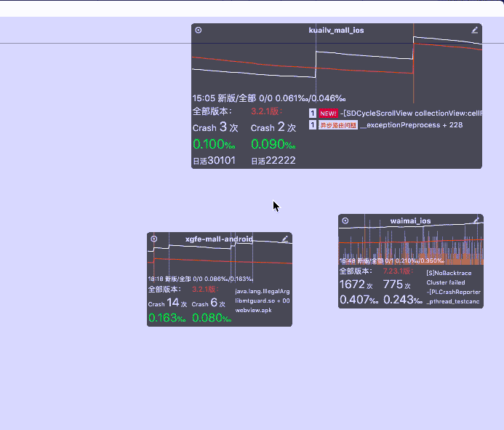The width and height of the screenshot is (504, 430).
Task: Click the target icon on xgfe-mall-android card
Action: [154, 239]
